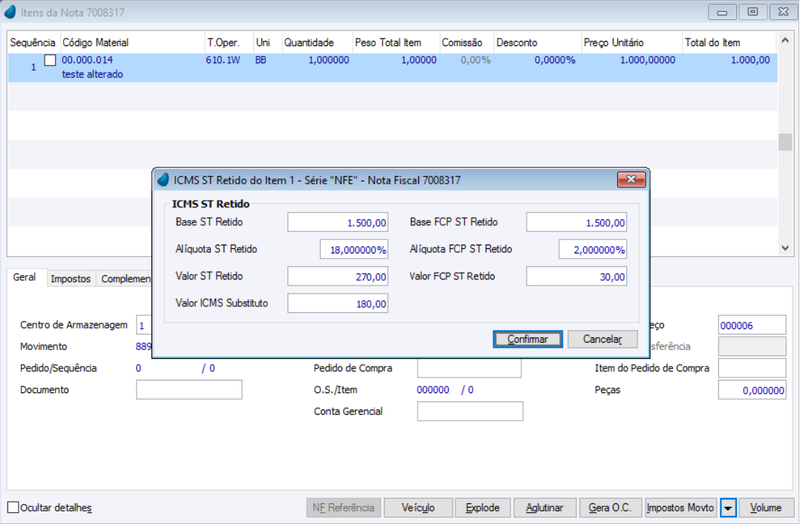The image size is (800, 524).
Task: Enable the Ocultar detalhes checkbox
Action: click(x=13, y=507)
